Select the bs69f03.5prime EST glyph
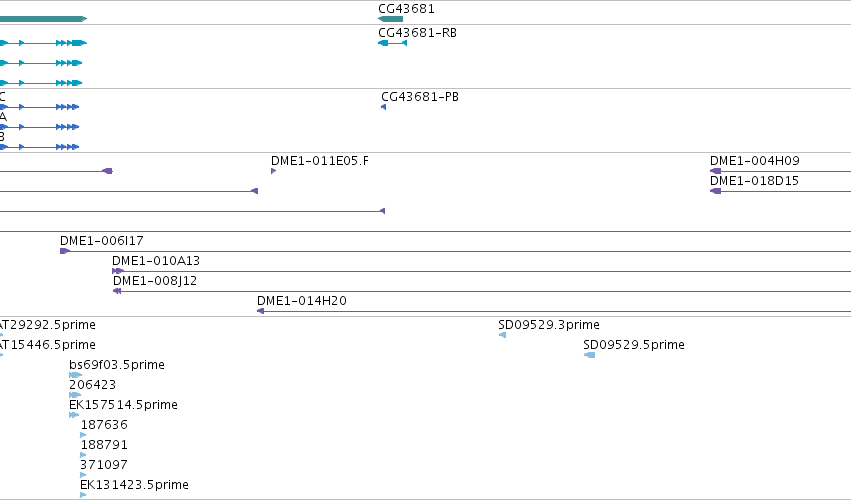 tap(75, 375)
